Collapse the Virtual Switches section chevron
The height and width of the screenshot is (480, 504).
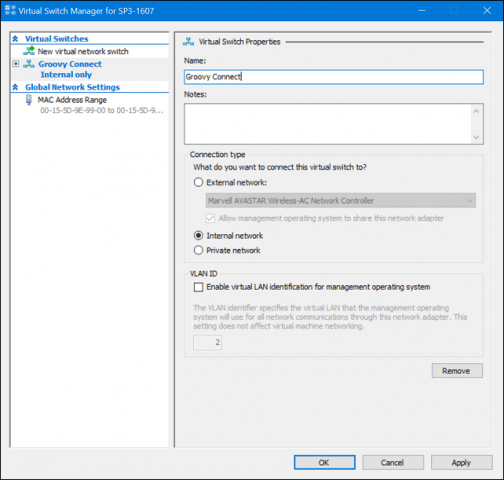click(x=15, y=39)
